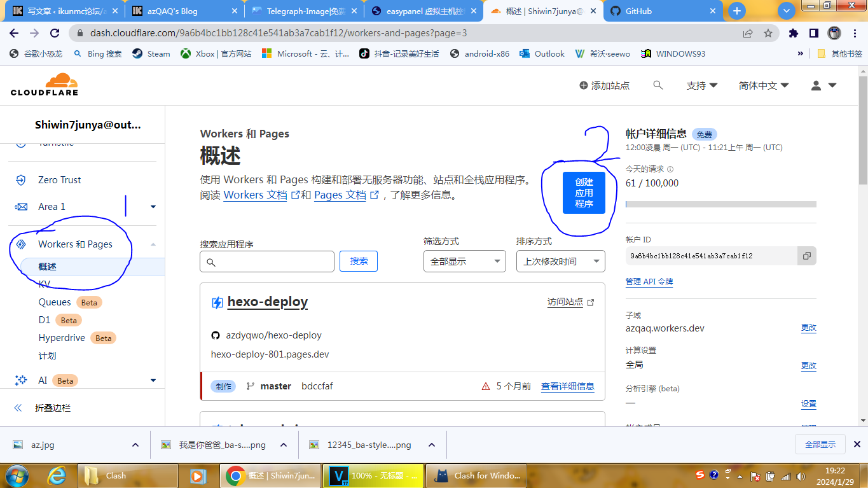The height and width of the screenshot is (488, 868).
Task: Open the 筛选方式 filter dropdown
Action: 464,261
